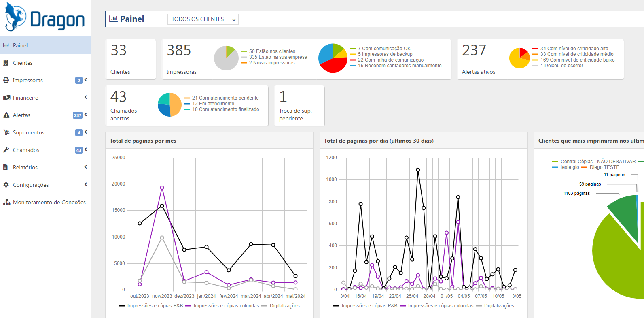This screenshot has height=318, width=644.
Task: Toggle 'Diego TESTE' legend item
Action: [x=600, y=167]
